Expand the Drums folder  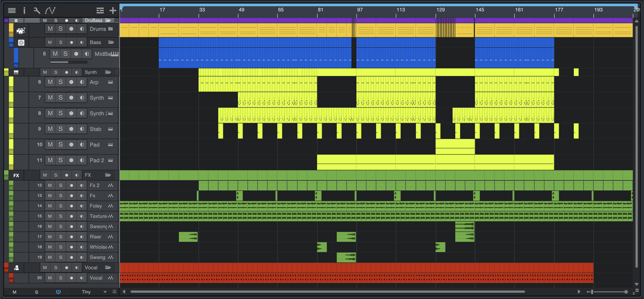110,29
